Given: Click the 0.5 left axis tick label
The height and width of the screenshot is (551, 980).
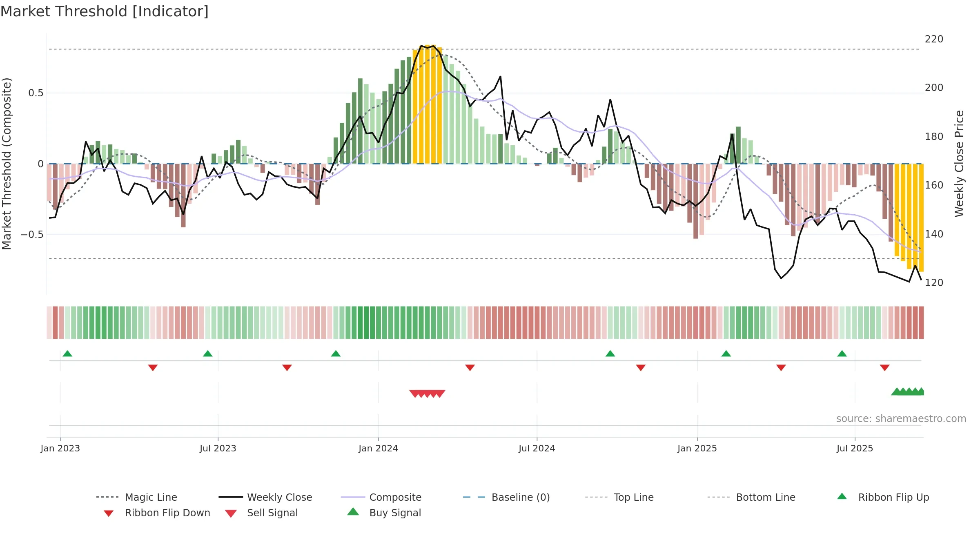Looking at the screenshot, I should tap(36, 93).
